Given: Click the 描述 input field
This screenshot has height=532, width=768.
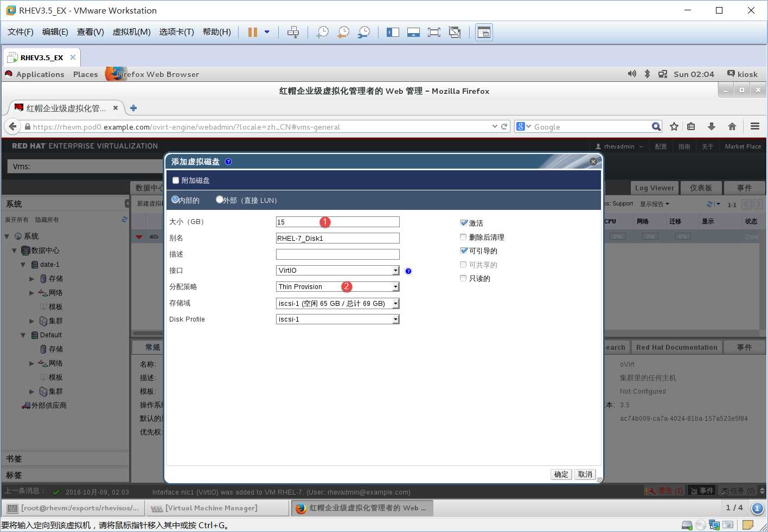Looking at the screenshot, I should click(x=337, y=254).
